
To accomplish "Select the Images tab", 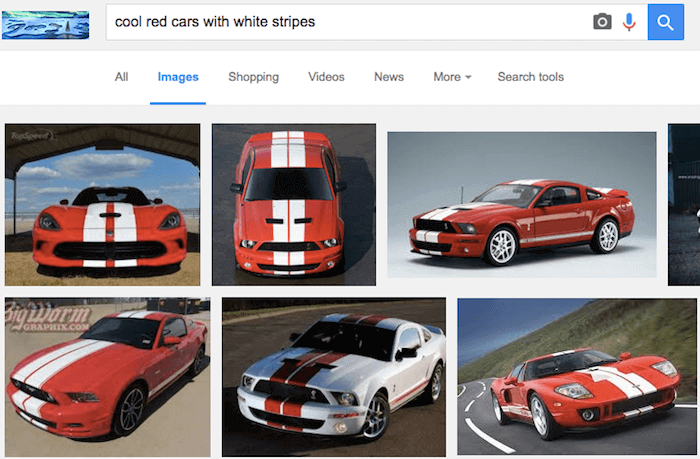I will (178, 77).
